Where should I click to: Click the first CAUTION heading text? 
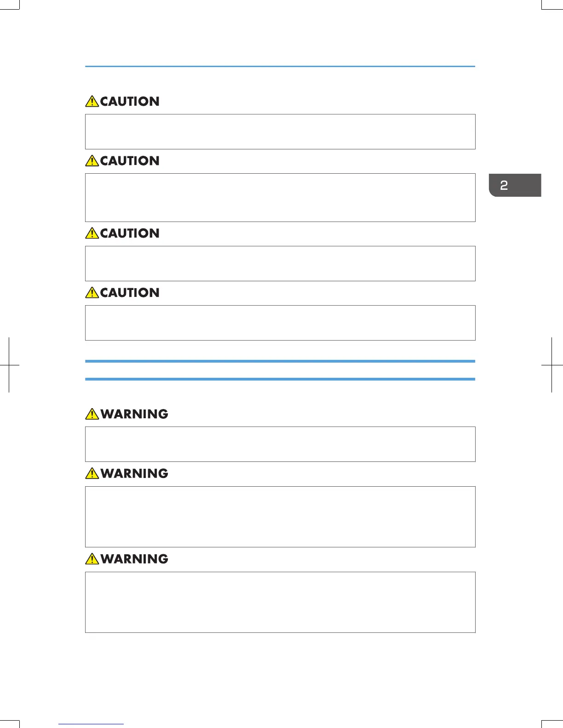130,102
